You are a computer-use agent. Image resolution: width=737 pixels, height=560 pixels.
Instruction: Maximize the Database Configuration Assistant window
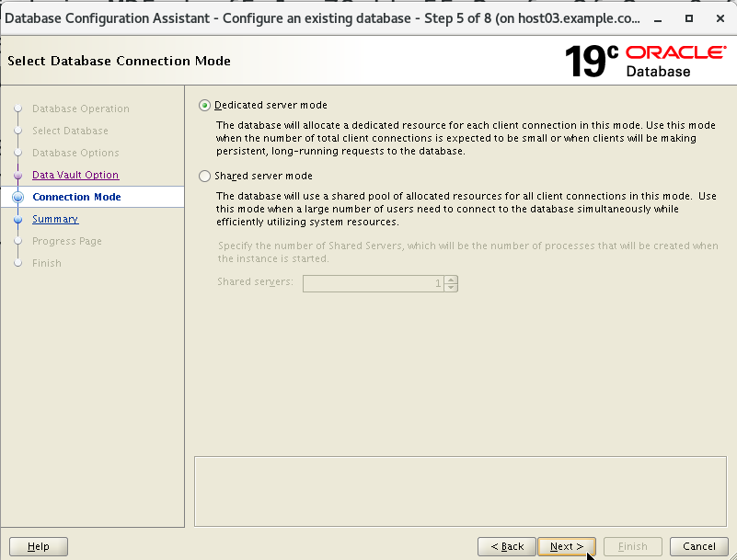[x=689, y=18]
